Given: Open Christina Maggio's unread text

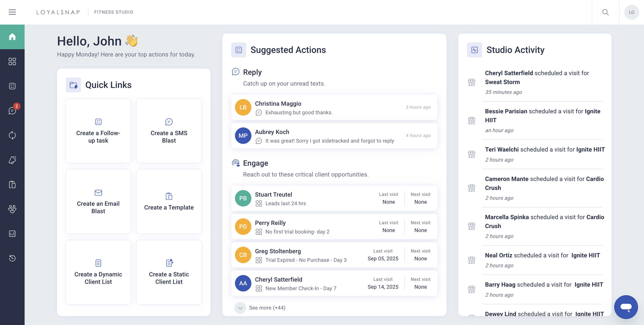Looking at the screenshot, I should 334,108.
